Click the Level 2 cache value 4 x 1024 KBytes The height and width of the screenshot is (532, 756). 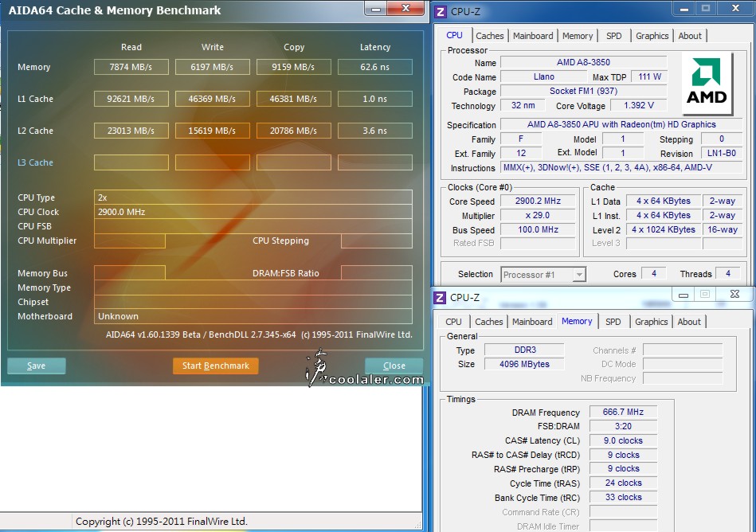point(664,230)
